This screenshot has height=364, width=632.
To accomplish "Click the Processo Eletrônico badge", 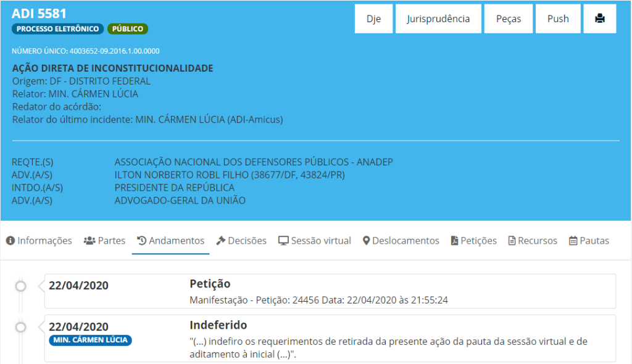I will point(58,29).
